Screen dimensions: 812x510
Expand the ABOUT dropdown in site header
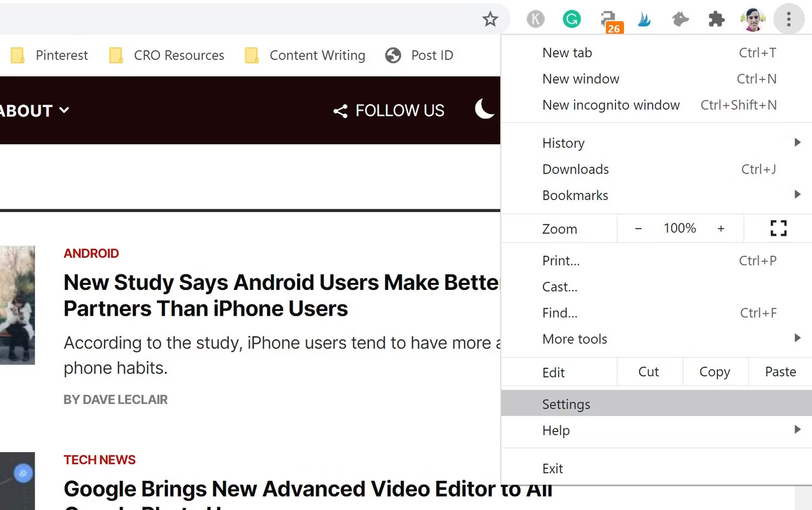35,111
